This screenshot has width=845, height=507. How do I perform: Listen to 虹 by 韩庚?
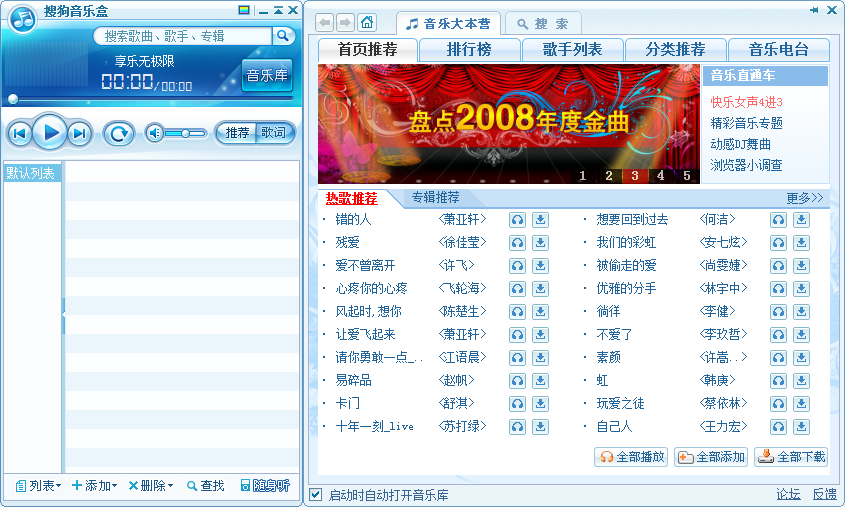[778, 381]
